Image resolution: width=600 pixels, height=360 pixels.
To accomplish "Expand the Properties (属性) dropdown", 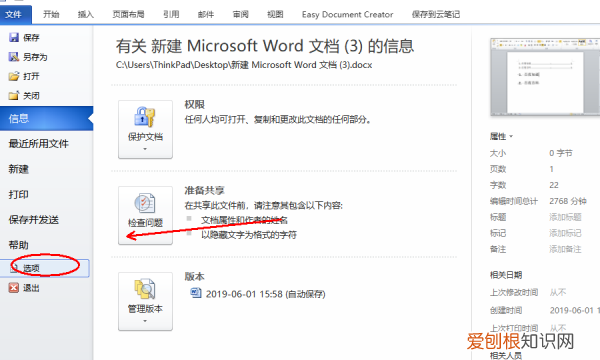I will tap(501, 136).
